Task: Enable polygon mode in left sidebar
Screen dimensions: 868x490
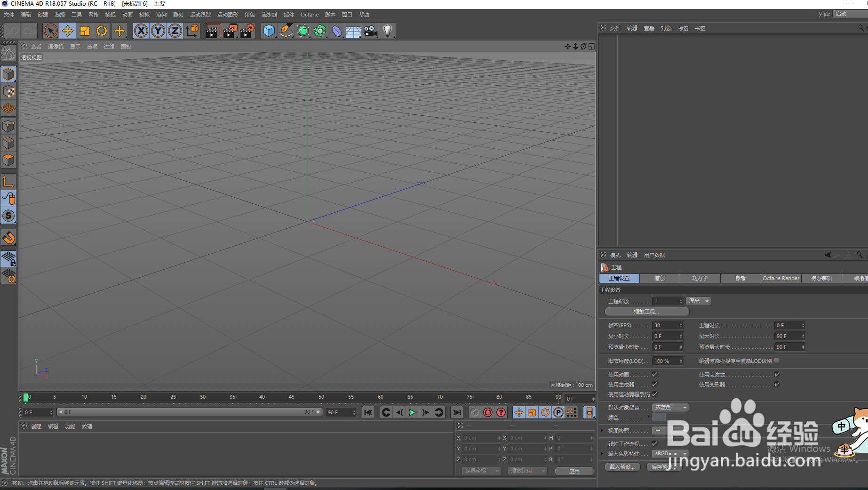Action: (x=8, y=160)
